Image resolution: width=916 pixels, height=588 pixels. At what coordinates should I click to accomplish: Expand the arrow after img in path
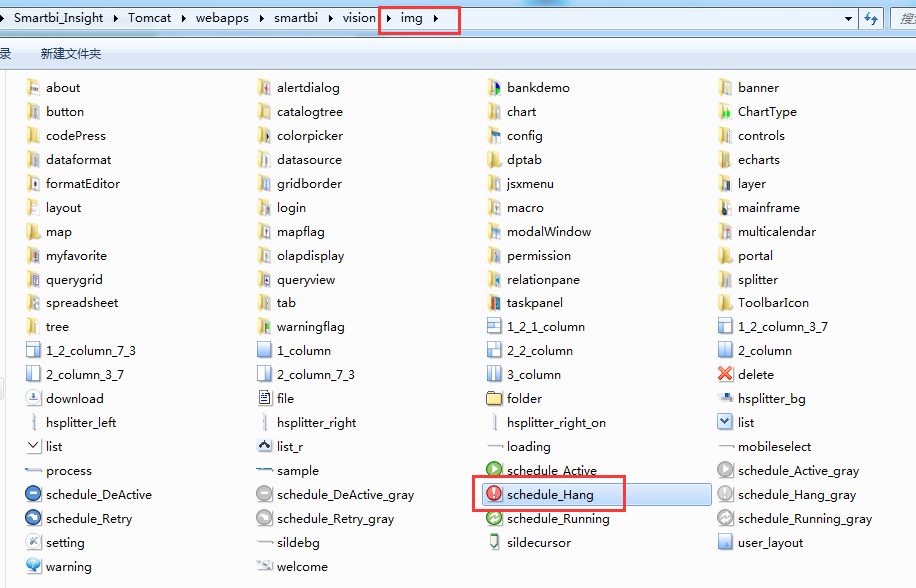(x=436, y=18)
